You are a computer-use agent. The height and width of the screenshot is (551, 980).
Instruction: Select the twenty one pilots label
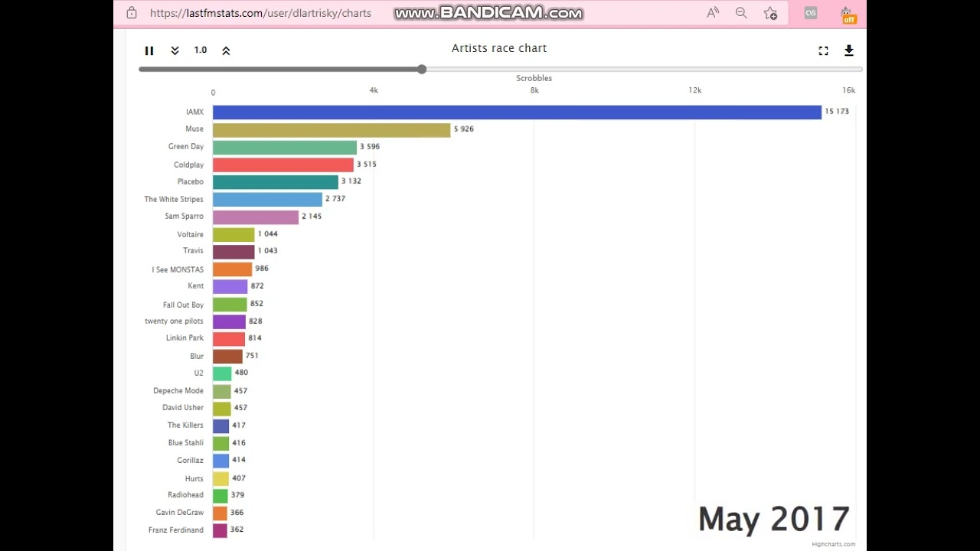[174, 321]
